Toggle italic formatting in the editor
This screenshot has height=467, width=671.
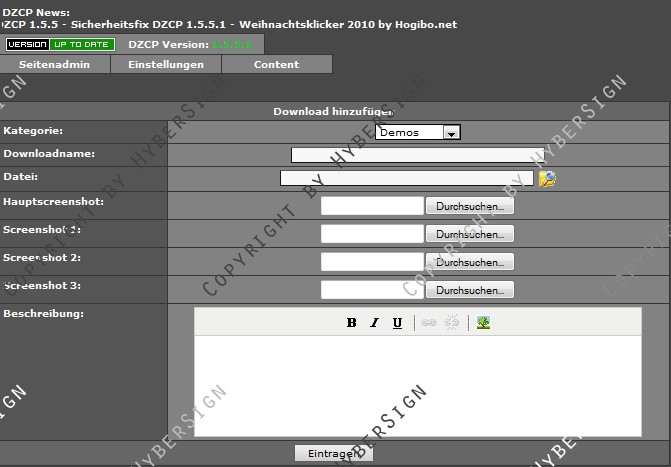(375, 322)
